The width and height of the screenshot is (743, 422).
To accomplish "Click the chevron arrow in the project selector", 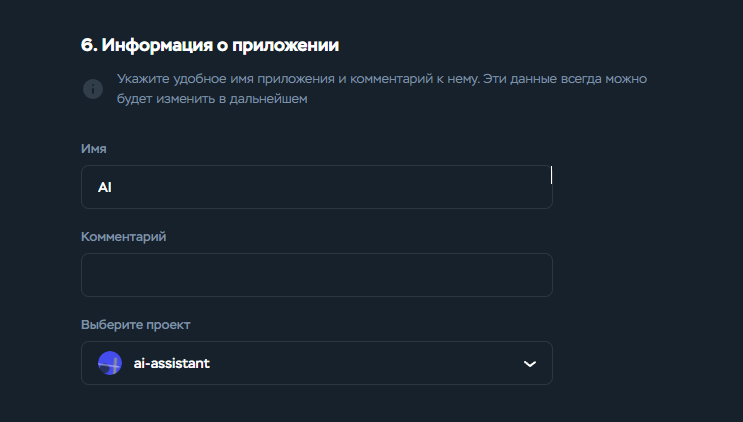I will coord(530,364).
